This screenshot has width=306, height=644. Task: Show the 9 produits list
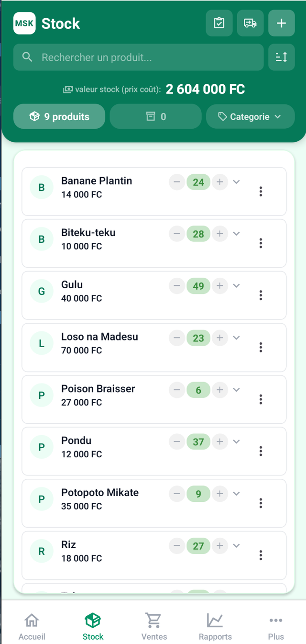(x=59, y=117)
